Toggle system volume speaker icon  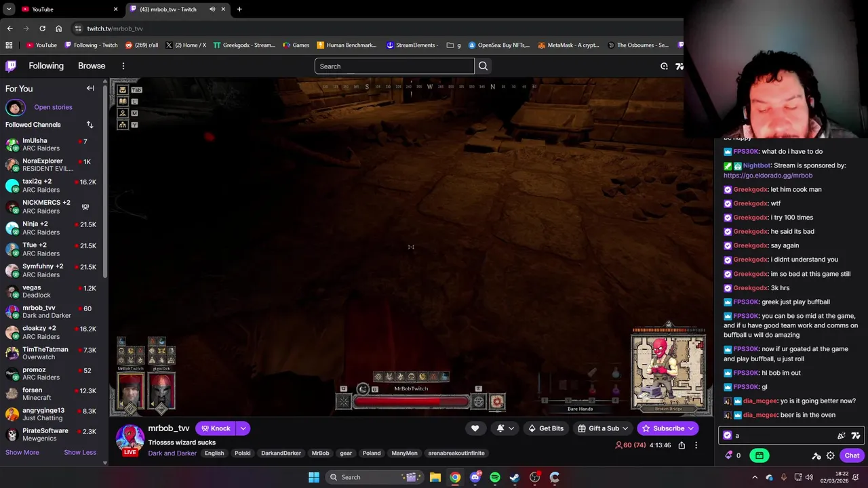[x=809, y=477]
